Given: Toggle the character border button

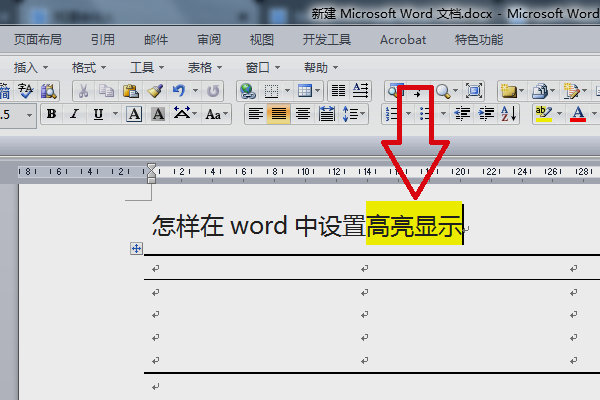Looking at the screenshot, I should [x=134, y=114].
